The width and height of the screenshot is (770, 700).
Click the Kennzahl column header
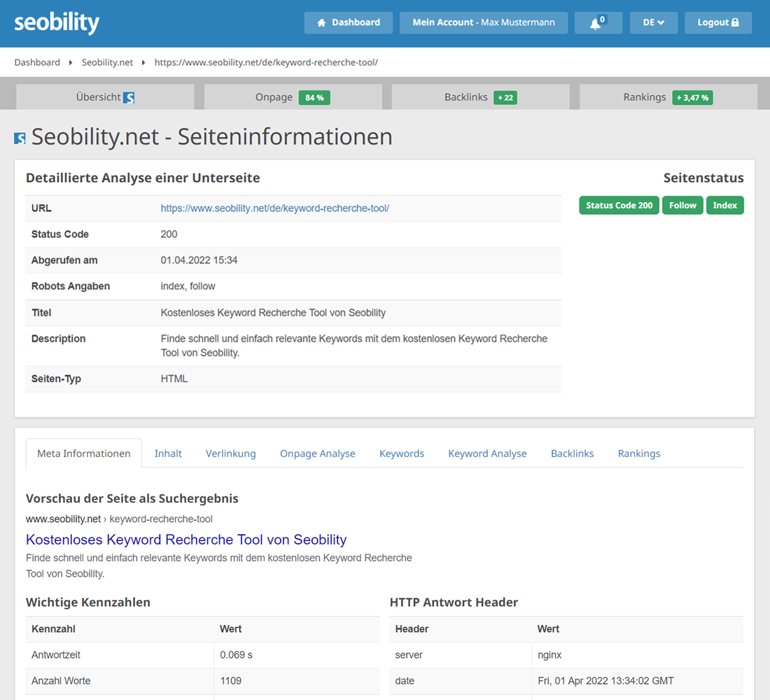[53, 629]
